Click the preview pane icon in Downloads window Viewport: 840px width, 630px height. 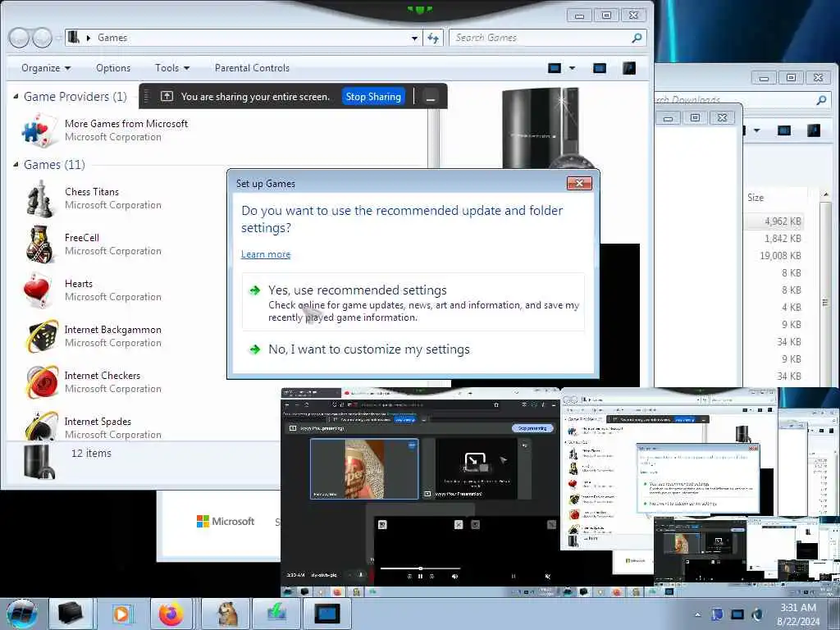783,130
